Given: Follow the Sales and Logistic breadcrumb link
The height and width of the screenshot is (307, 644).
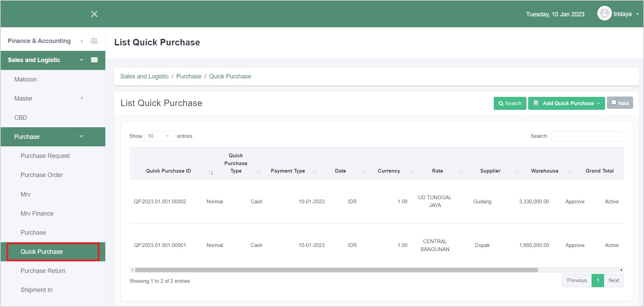Looking at the screenshot, I should 144,76.
